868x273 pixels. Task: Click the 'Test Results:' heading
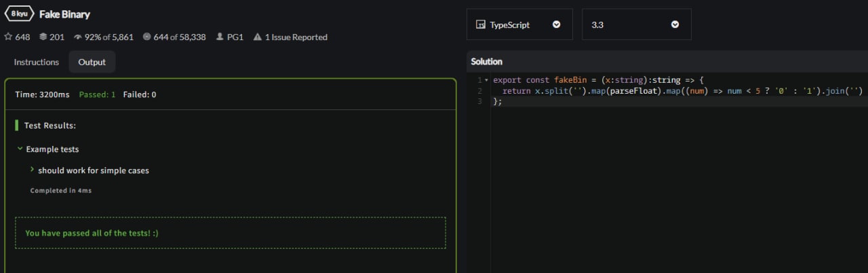[x=50, y=126]
